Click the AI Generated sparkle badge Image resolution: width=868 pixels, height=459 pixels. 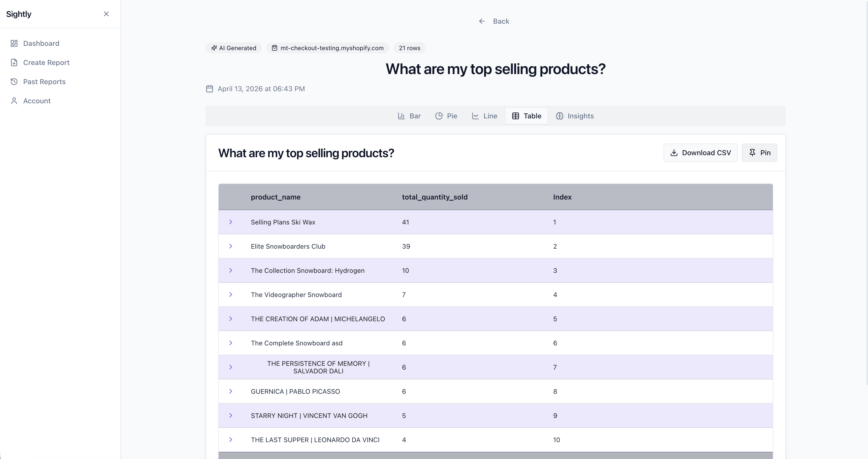(233, 48)
